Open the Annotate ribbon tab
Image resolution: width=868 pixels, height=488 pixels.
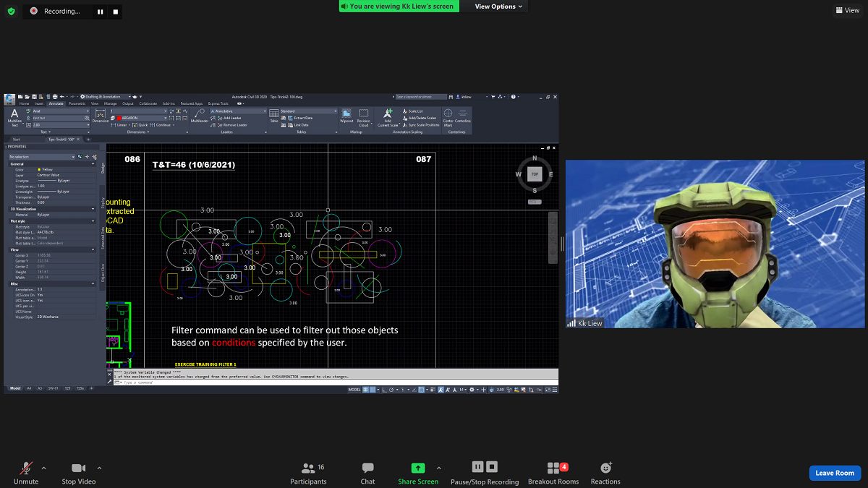pyautogui.click(x=56, y=103)
